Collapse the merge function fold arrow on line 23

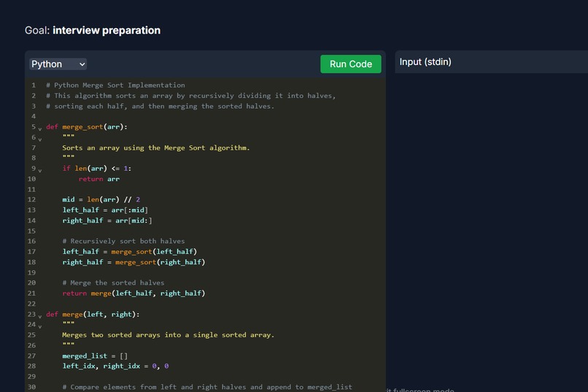coord(39,316)
